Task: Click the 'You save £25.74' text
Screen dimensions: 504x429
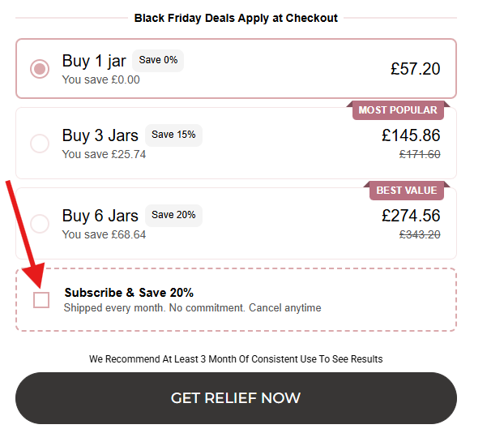Action: pyautogui.click(x=104, y=154)
